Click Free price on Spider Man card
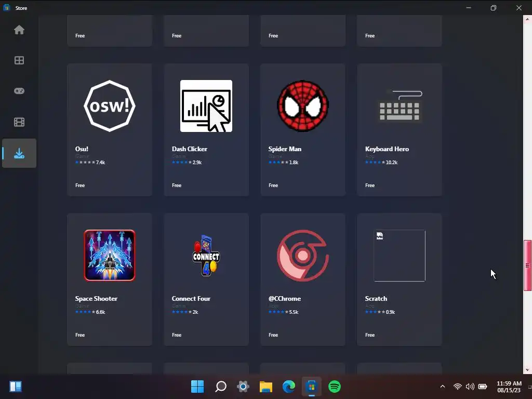The width and height of the screenshot is (532, 399). [x=273, y=185]
